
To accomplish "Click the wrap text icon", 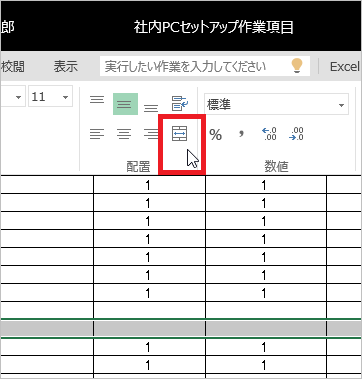I will tap(180, 103).
